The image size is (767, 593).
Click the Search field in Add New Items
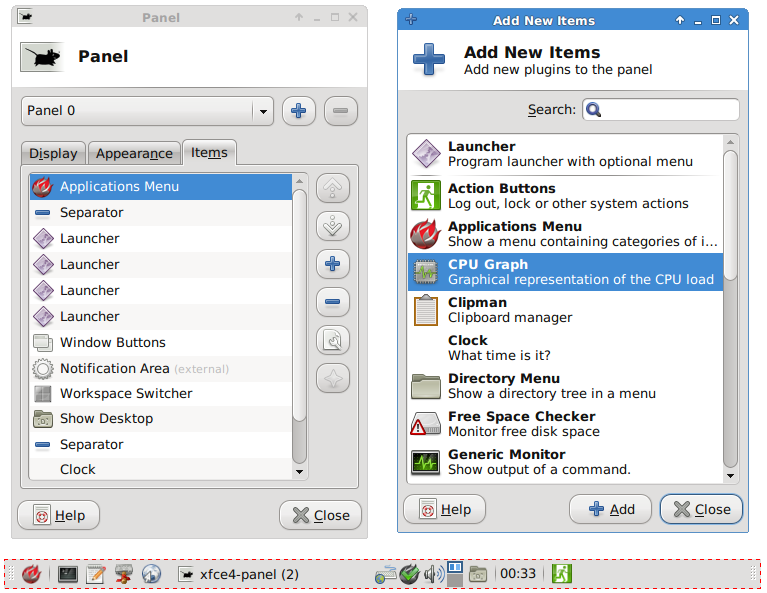click(x=660, y=109)
